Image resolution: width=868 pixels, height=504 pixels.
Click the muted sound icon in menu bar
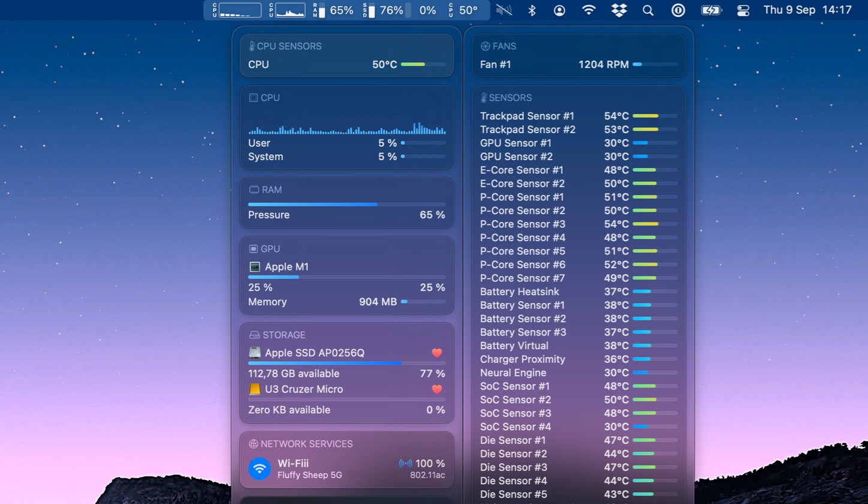pyautogui.click(x=504, y=10)
